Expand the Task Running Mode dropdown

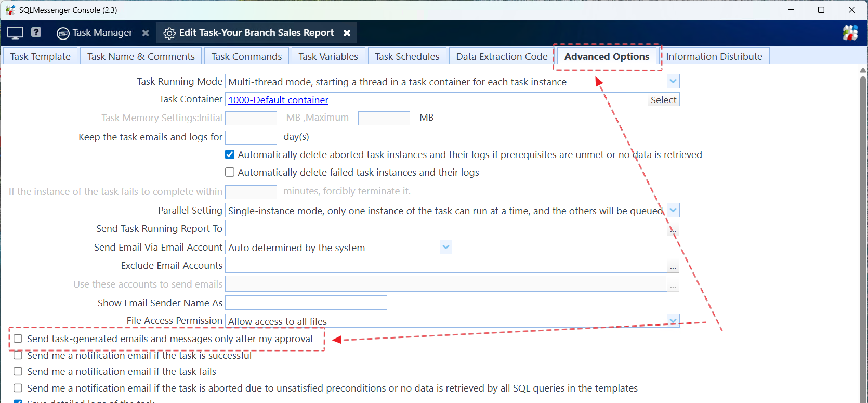point(673,81)
